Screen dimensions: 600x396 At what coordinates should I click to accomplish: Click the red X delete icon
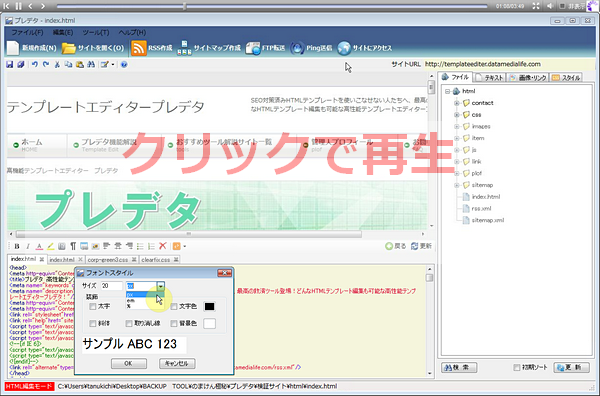[x=163, y=246]
